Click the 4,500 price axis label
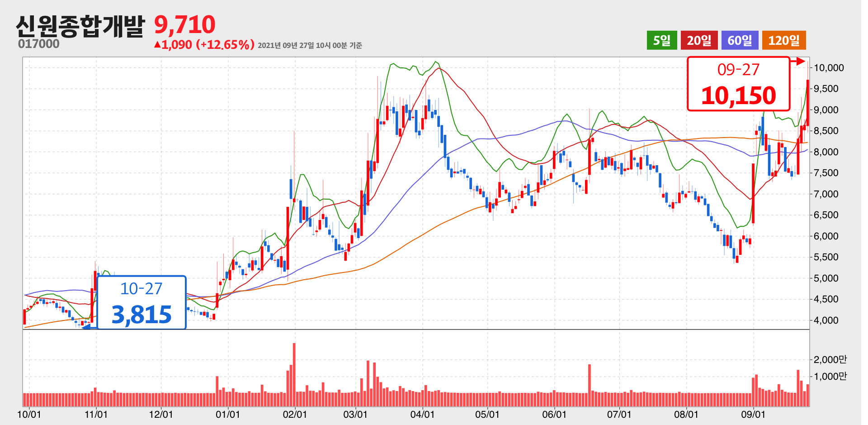The width and height of the screenshot is (868, 425). click(826, 299)
